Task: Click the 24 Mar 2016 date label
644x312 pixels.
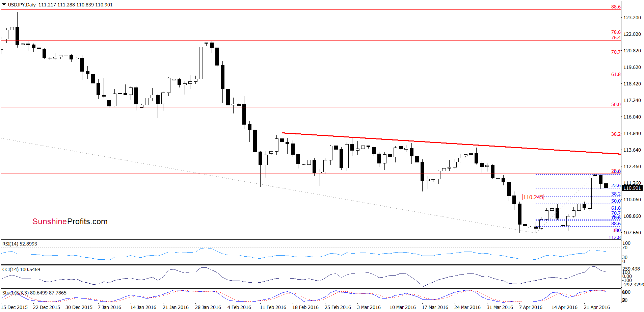Action: click(467, 307)
